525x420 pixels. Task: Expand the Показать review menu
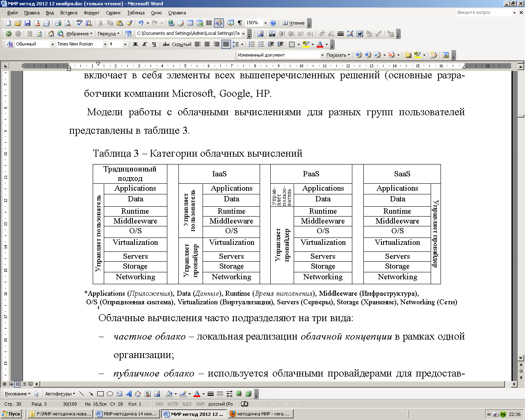pos(338,55)
